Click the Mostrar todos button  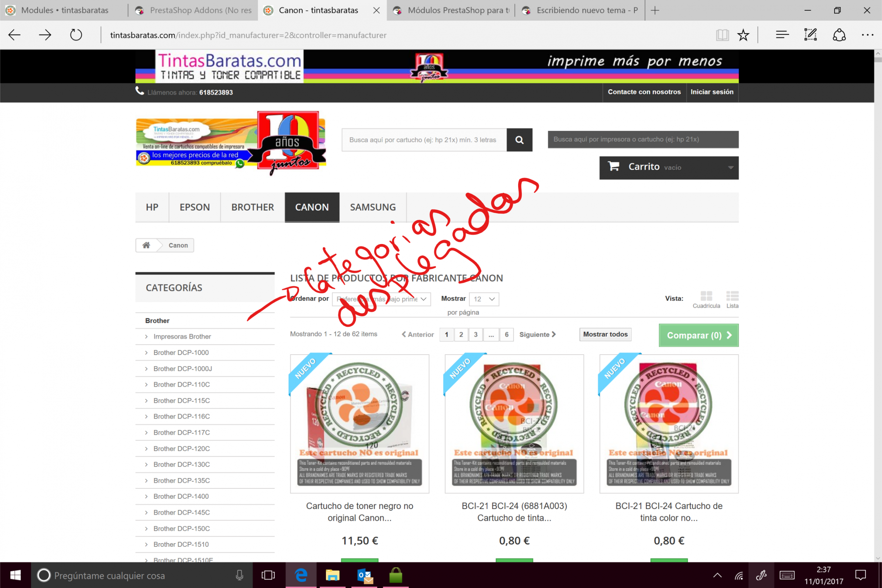[605, 334]
